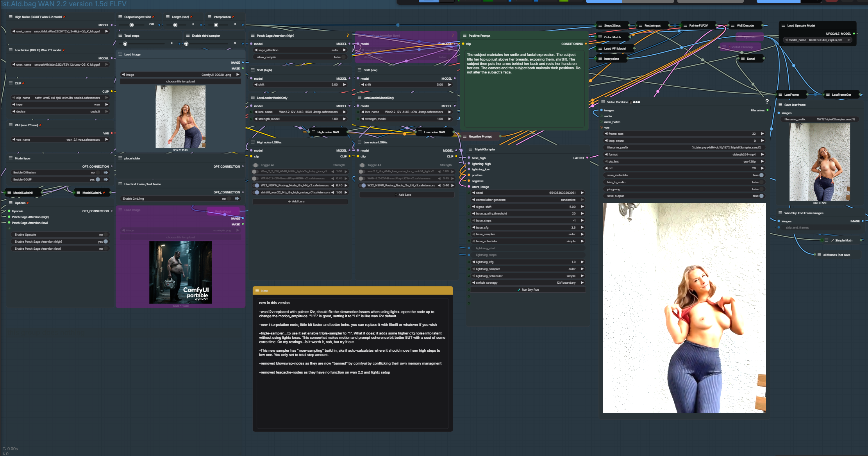868x456 pixels.
Task: Click the Enable 2nd.img jump arrow icon
Action: coord(237,198)
